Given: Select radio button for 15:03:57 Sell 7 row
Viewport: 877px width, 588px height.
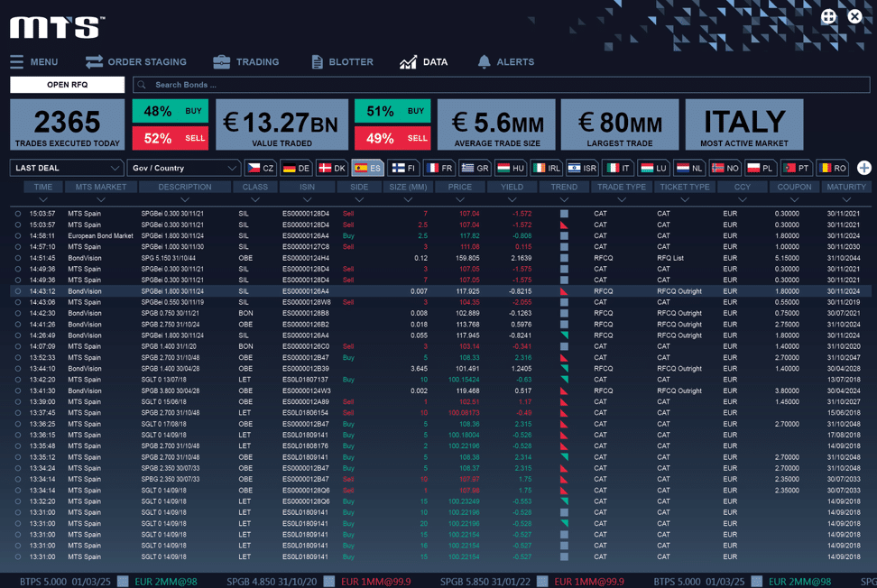Looking at the screenshot, I should coord(18,214).
